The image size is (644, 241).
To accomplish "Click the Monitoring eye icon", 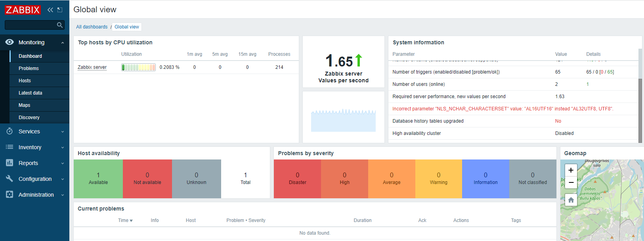I will coord(10,42).
